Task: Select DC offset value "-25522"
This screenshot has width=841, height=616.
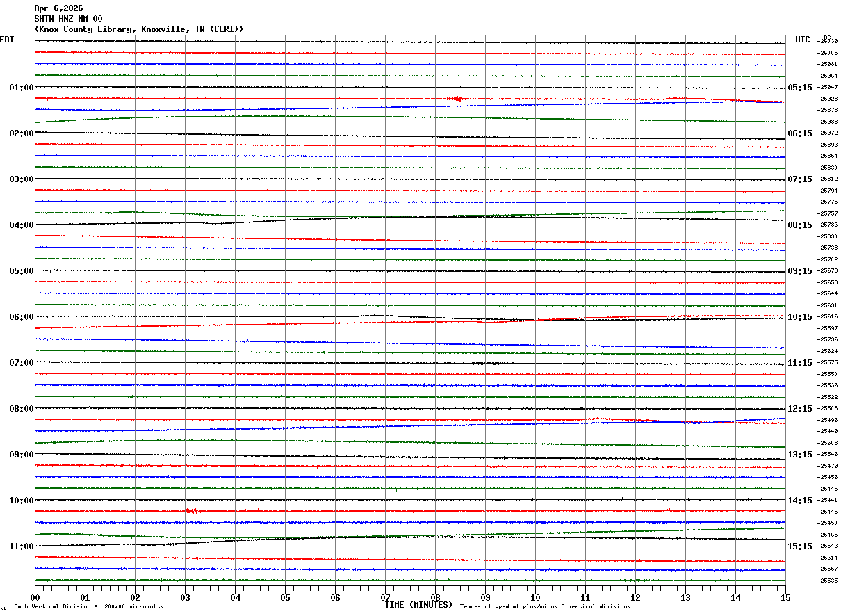Action: point(828,397)
